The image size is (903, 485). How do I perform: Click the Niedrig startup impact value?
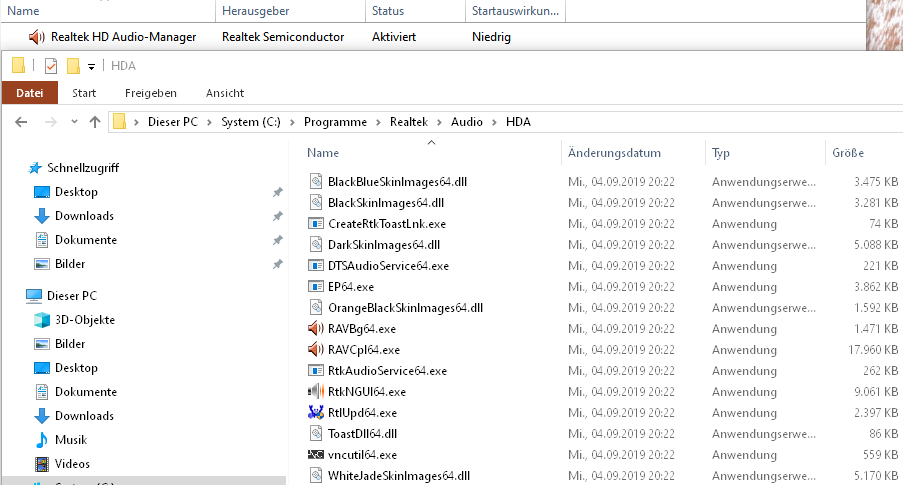click(x=491, y=37)
